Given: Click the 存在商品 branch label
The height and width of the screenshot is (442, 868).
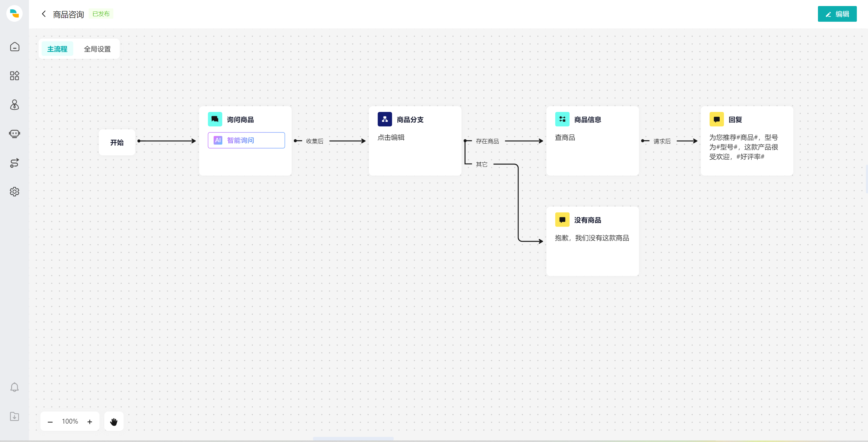Looking at the screenshot, I should [x=487, y=141].
